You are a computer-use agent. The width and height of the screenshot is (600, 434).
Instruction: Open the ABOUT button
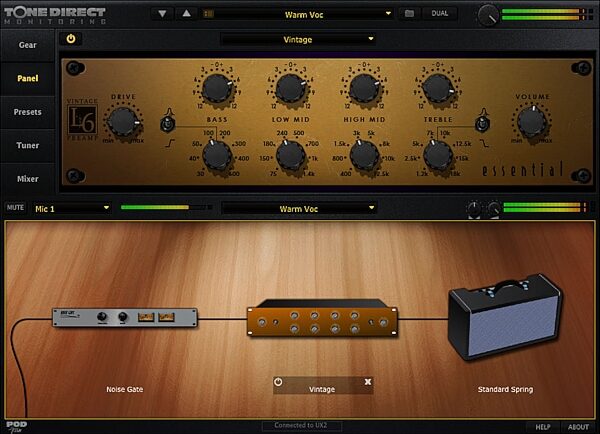[578, 427]
